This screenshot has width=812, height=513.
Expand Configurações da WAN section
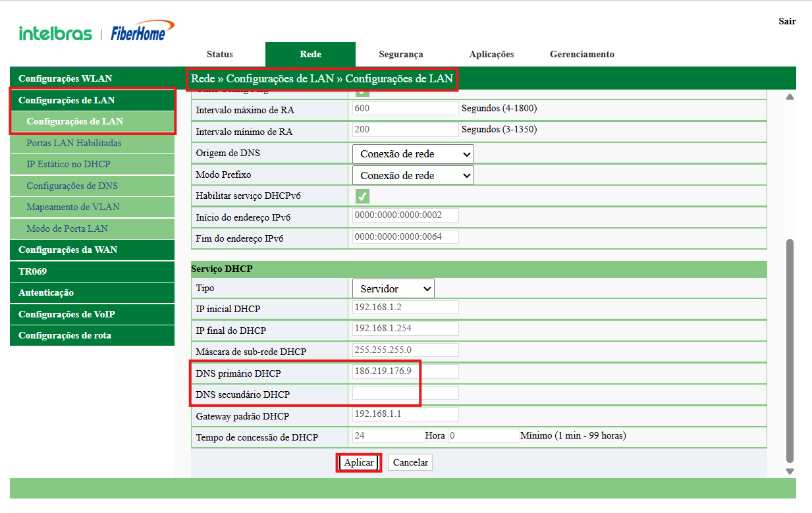[x=68, y=250]
